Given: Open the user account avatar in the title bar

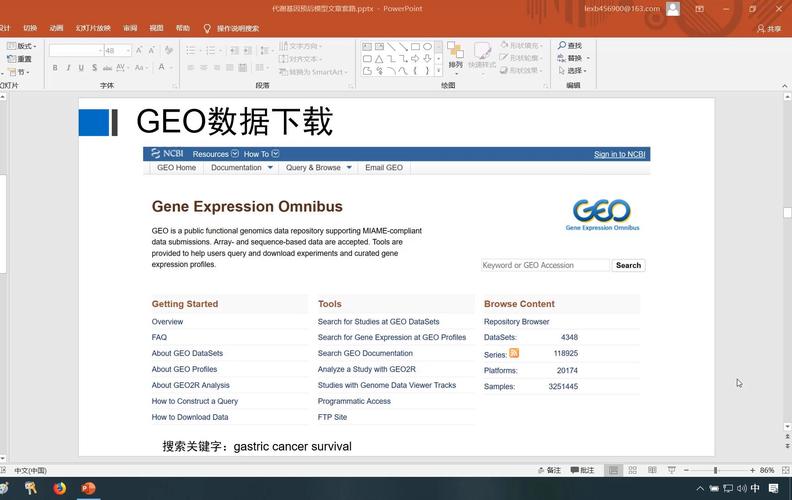Looking at the screenshot, I should (x=673, y=9).
